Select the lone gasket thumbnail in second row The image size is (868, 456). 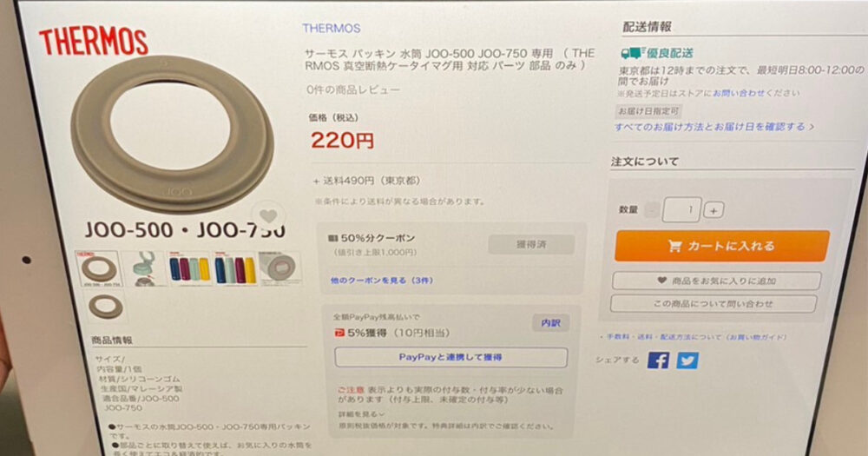[x=106, y=307]
